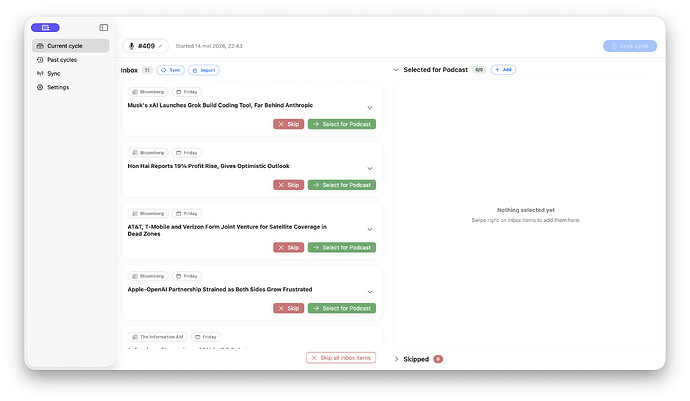The height and width of the screenshot is (401, 690).
Task: Go to Sync in sidebar
Action: [70, 74]
